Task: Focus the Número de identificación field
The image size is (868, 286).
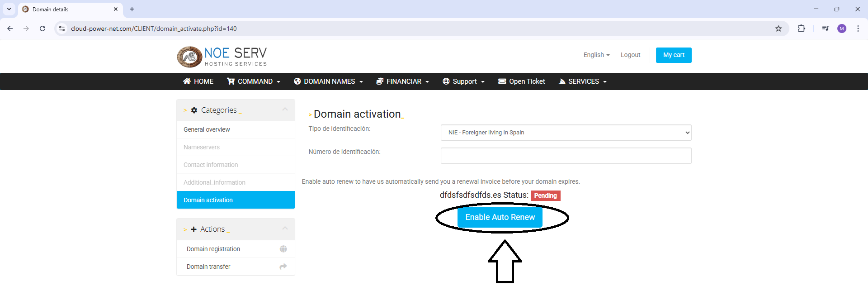Action: click(x=566, y=156)
